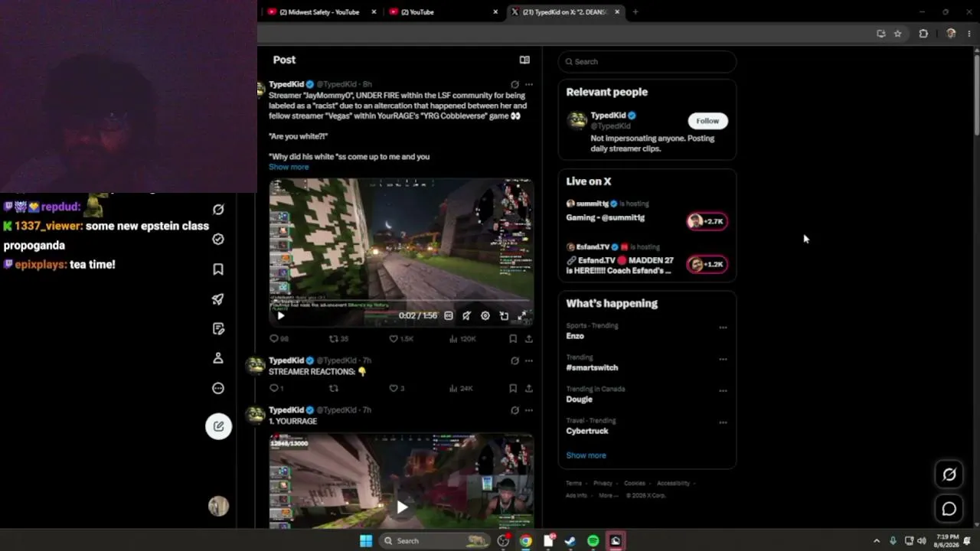Open video settings gear on first video

tap(485, 315)
